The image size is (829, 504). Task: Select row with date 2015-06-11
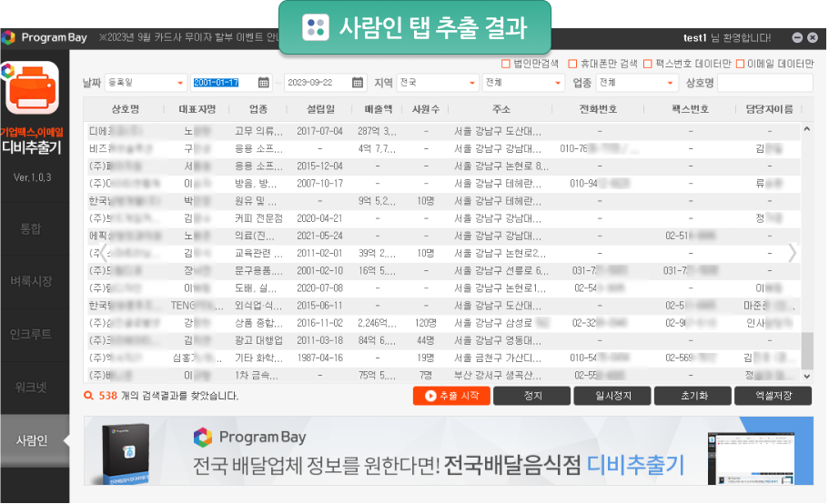(x=443, y=306)
